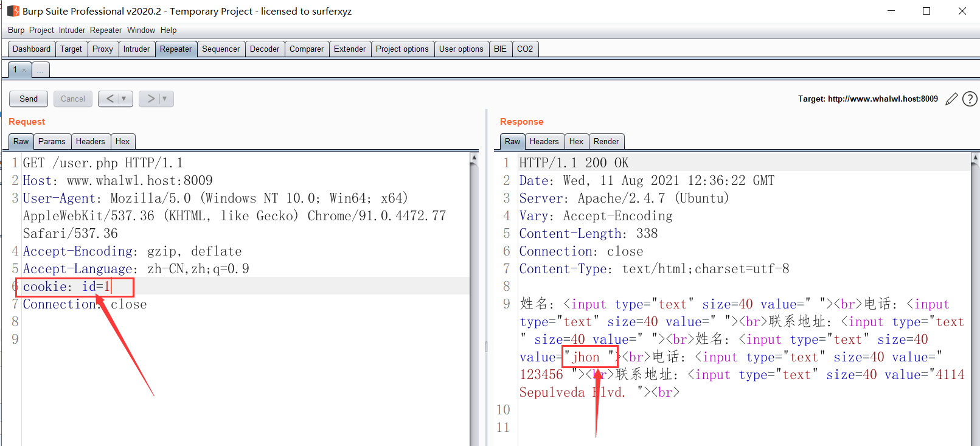Switch to the Extender tab
This screenshot has height=446, width=980.
coord(350,49)
